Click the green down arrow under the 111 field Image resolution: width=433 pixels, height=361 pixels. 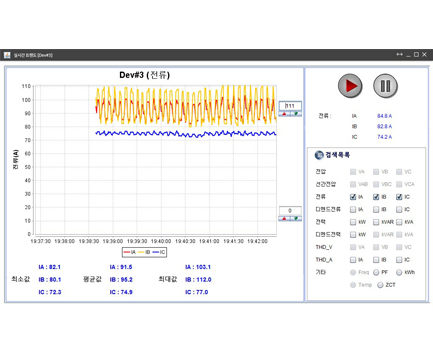pos(296,114)
